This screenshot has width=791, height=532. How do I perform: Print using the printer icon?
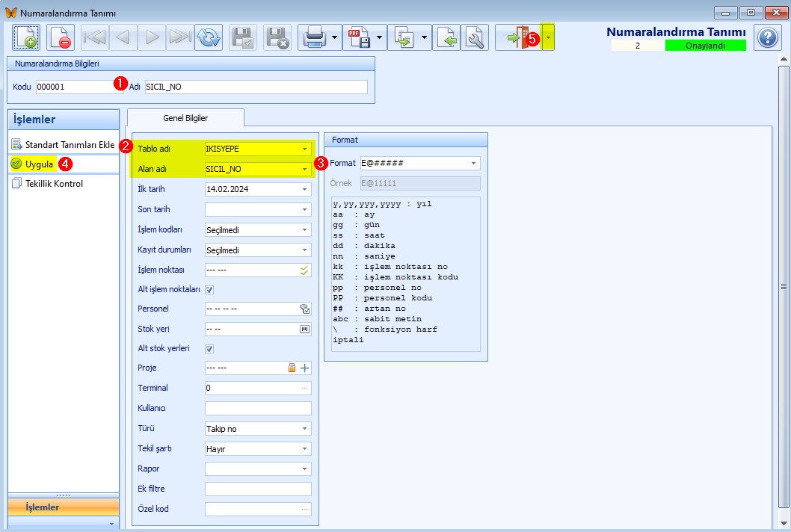pyautogui.click(x=316, y=37)
